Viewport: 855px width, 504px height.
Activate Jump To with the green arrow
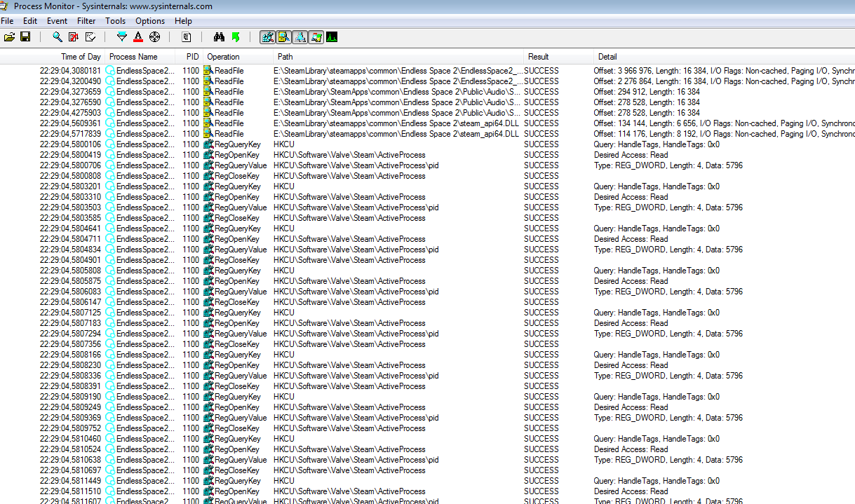[x=236, y=37]
